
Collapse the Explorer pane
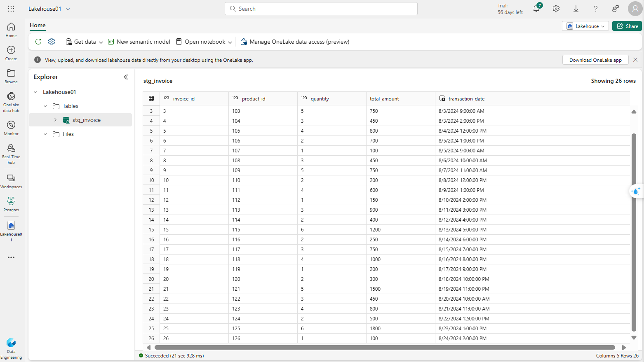click(126, 77)
